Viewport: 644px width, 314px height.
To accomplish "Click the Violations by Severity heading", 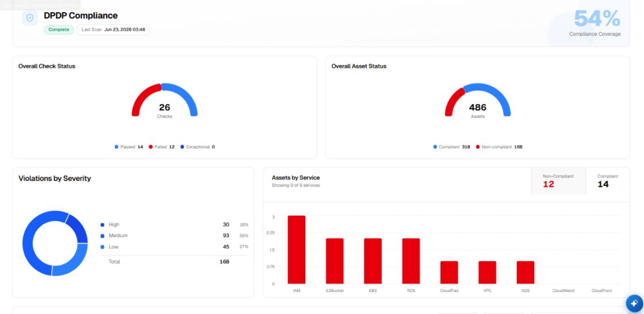I will [x=55, y=179].
